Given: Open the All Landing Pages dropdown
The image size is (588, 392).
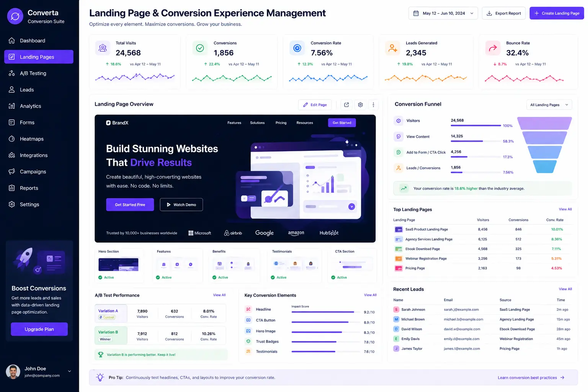Looking at the screenshot, I should pos(549,105).
